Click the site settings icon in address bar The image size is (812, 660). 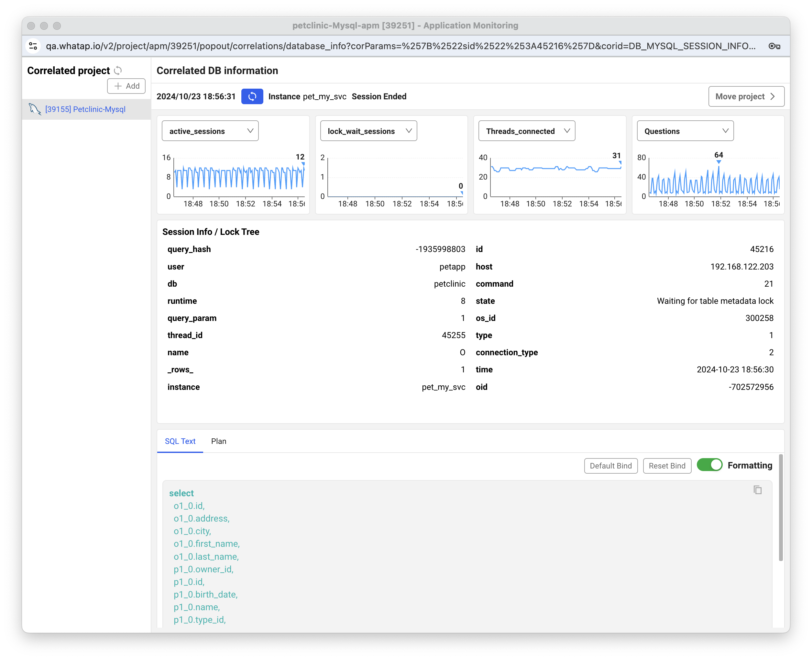click(33, 46)
